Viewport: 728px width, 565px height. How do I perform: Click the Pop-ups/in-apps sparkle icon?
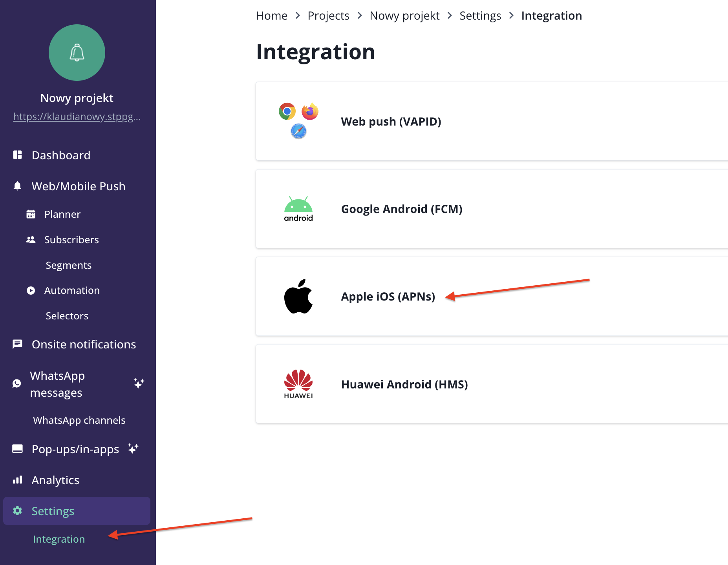[134, 448]
